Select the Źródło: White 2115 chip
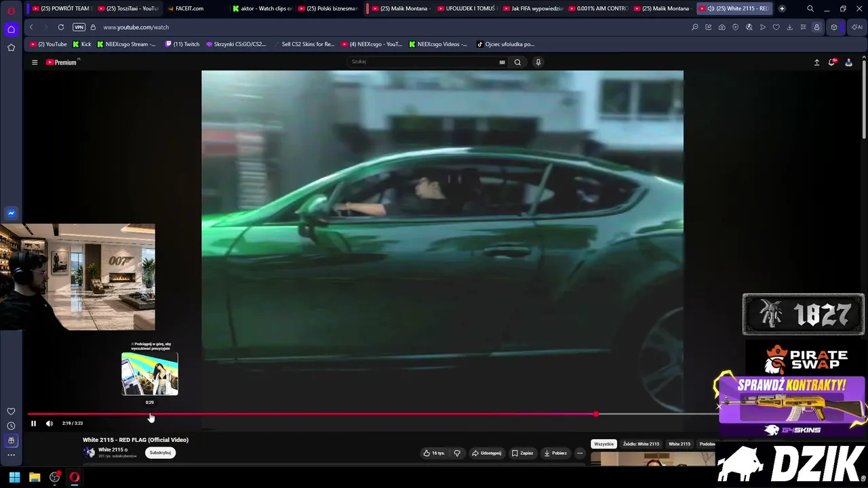The image size is (868, 488). click(x=641, y=444)
